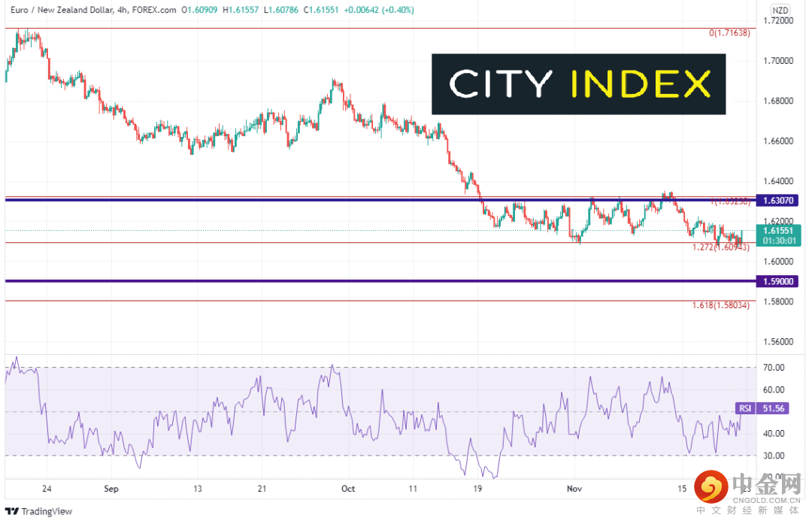Viewport: 812px width, 524px height.
Task: Click the Nov date label on time axis
Action: tap(574, 489)
